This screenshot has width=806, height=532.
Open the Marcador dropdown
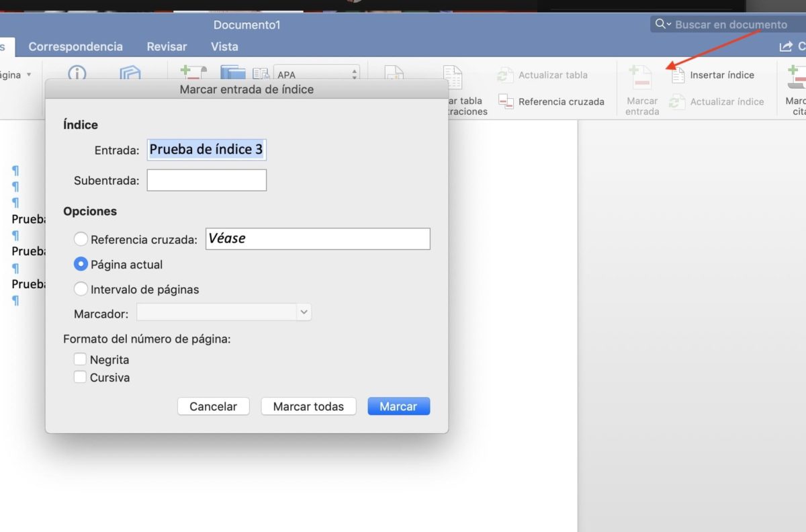pos(302,312)
